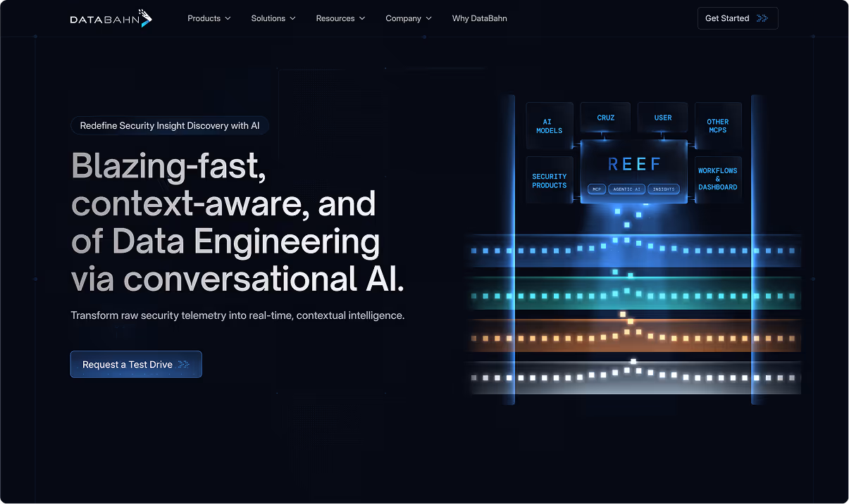
Task: Click the DataBahn logo
Action: [111, 18]
